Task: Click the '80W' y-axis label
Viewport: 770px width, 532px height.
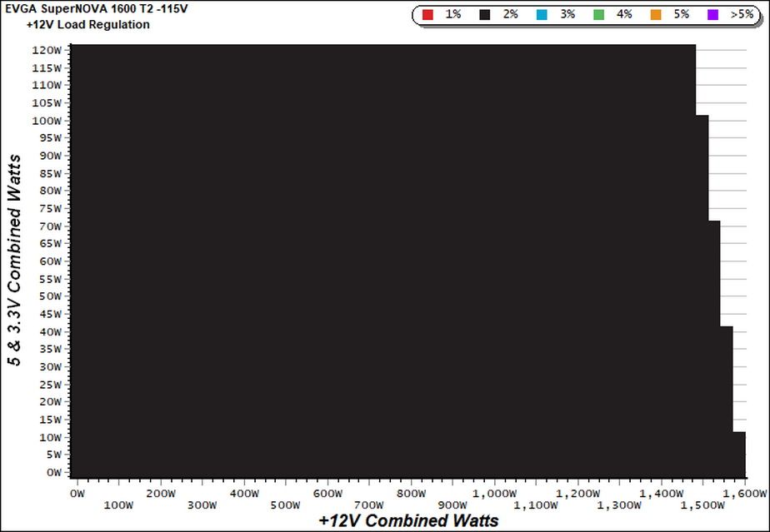Action: tap(51, 191)
